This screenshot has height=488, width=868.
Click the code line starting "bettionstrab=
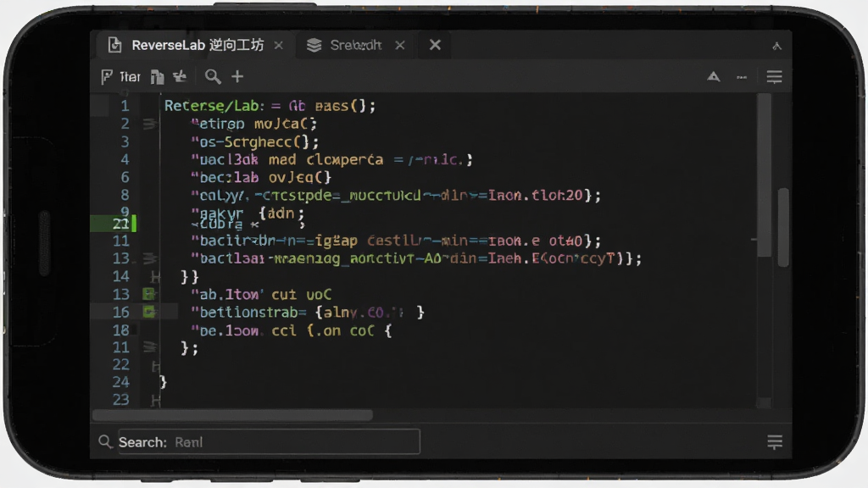pos(307,313)
